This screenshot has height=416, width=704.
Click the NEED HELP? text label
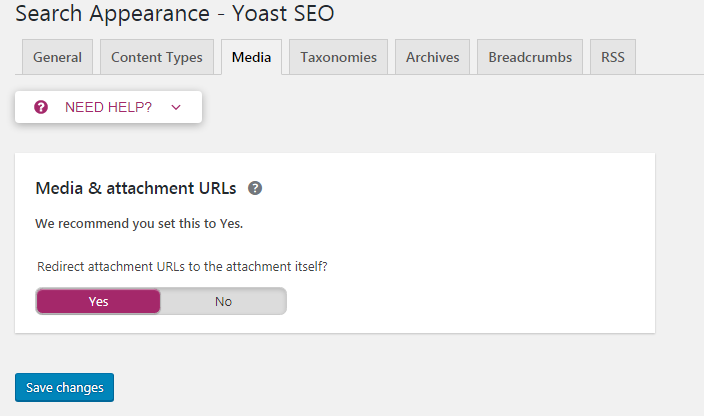coord(108,107)
